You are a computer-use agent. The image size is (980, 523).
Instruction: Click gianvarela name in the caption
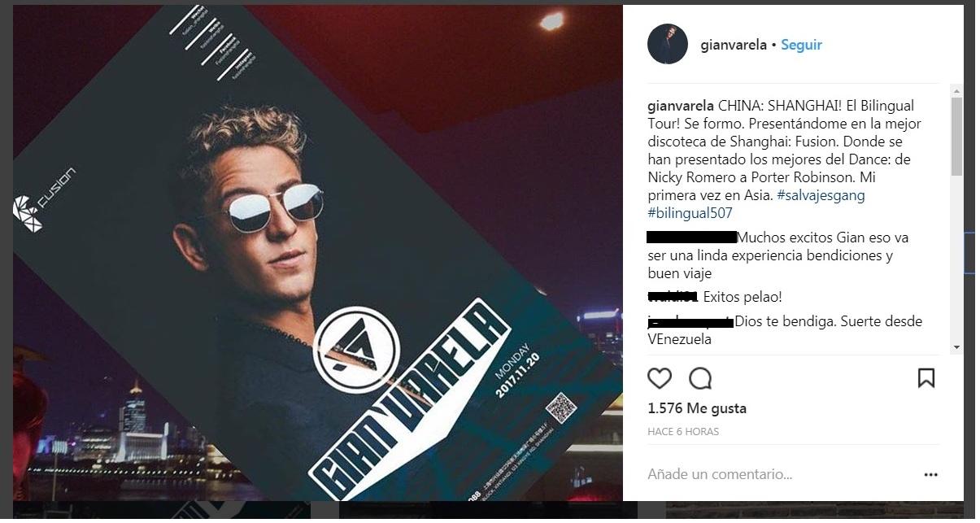click(x=681, y=106)
